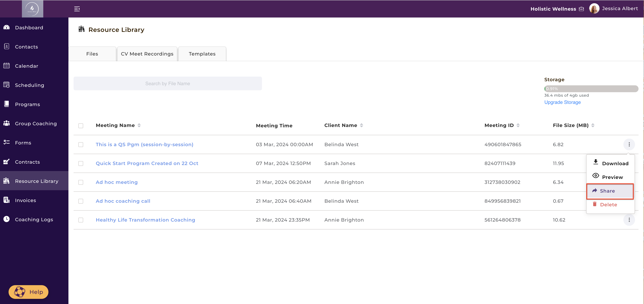Click the Group Coaching people icon
This screenshot has height=304, width=644.
point(7,123)
